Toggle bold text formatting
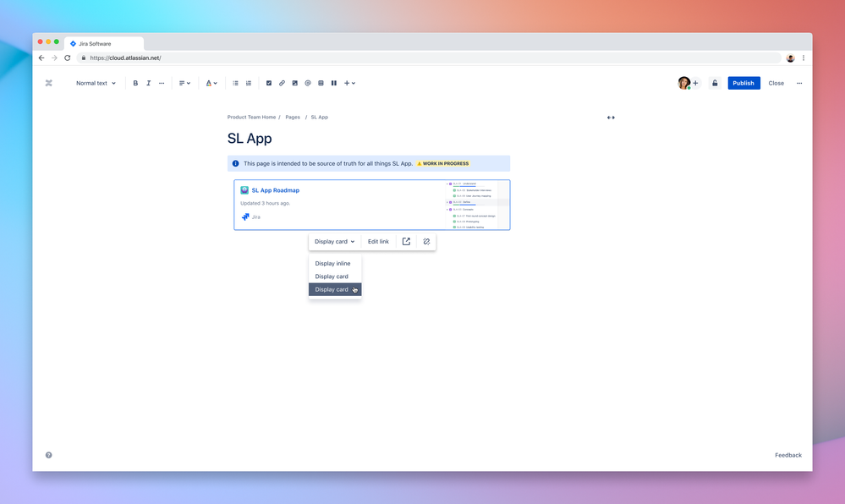The image size is (845, 504). pos(135,83)
